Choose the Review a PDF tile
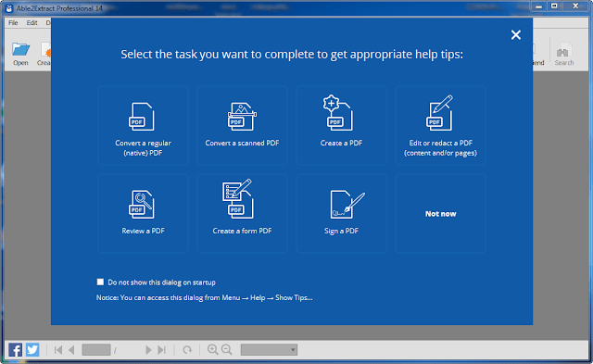593x364 pixels. [x=143, y=213]
